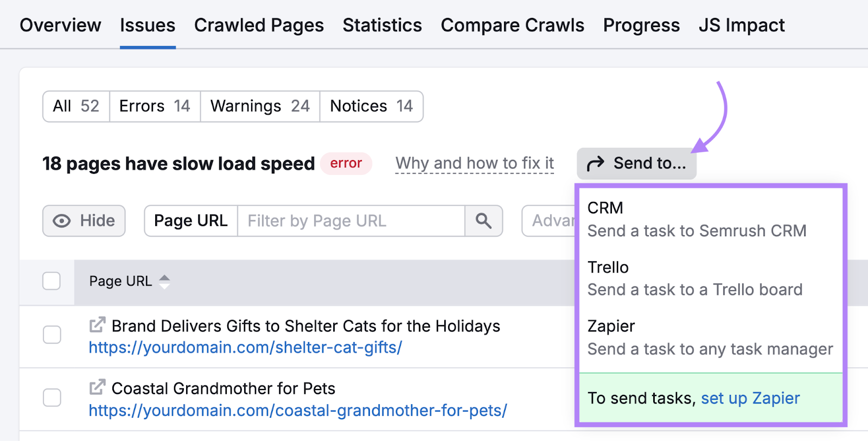
Task: Switch to the Crawled Pages tab
Action: click(x=259, y=25)
